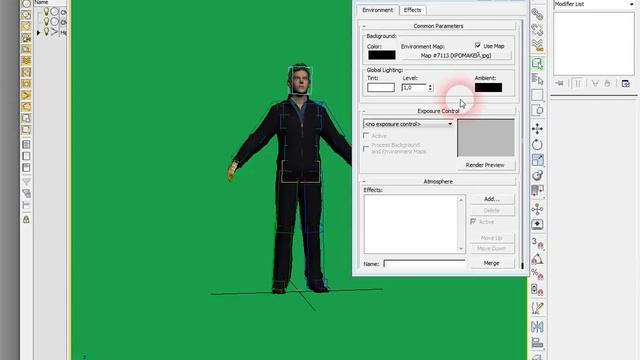The image size is (640, 360).
Task: Open the Ambient color swatch
Action: 488,87
